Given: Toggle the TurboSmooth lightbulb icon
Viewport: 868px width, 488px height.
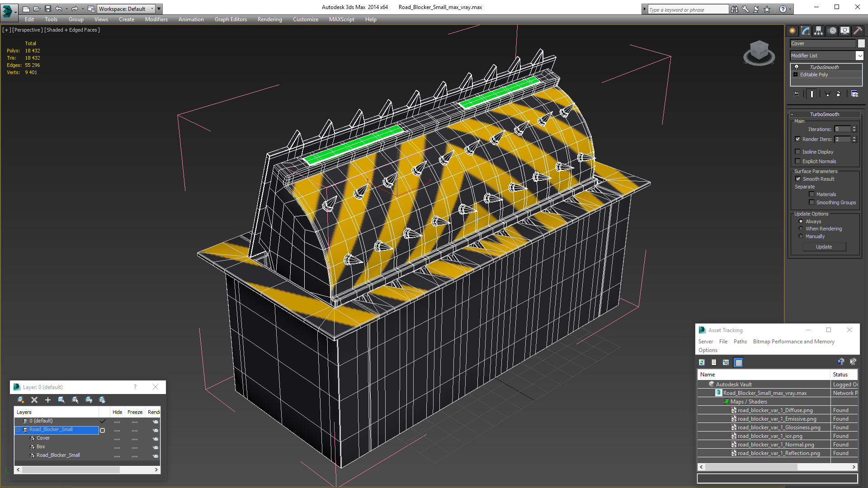Looking at the screenshot, I should click(797, 67).
